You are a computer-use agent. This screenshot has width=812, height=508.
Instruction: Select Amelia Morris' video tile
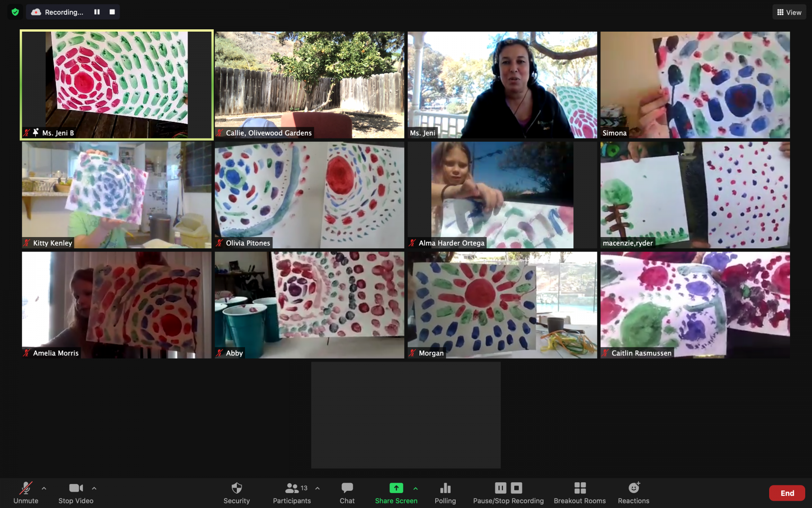point(117,305)
